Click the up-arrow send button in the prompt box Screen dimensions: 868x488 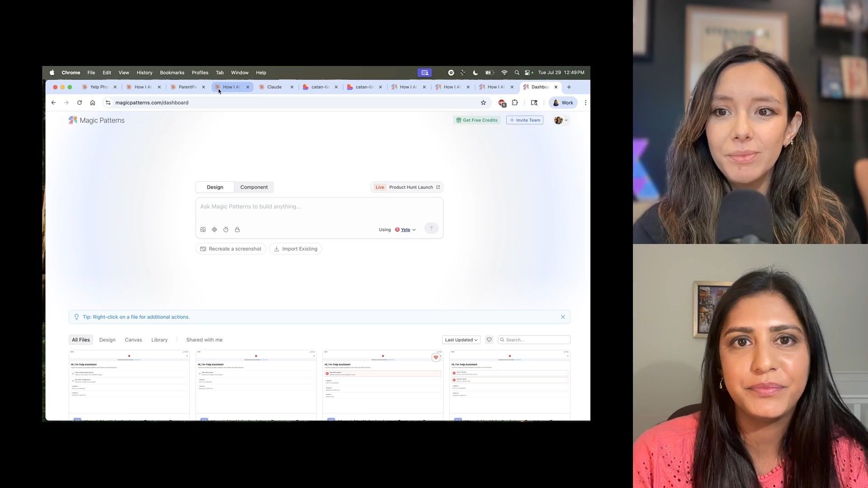pos(431,228)
